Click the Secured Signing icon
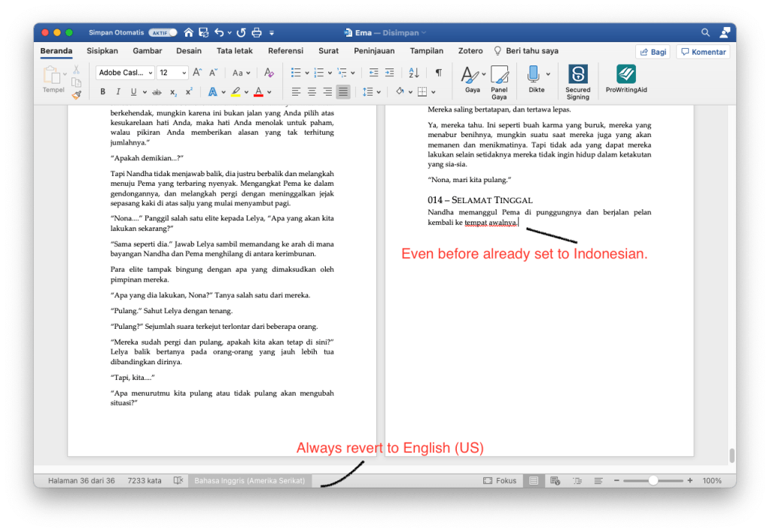This screenshot has height=532, width=770. coord(577,78)
